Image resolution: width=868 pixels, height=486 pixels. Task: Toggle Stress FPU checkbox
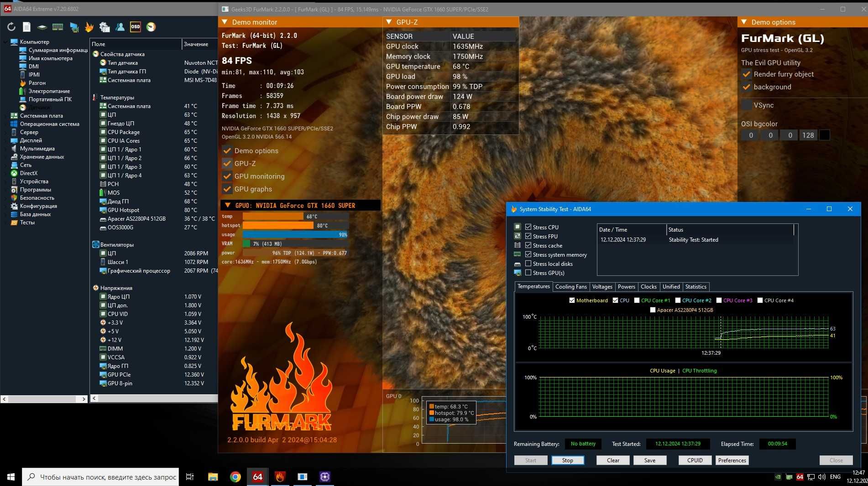pyautogui.click(x=528, y=236)
